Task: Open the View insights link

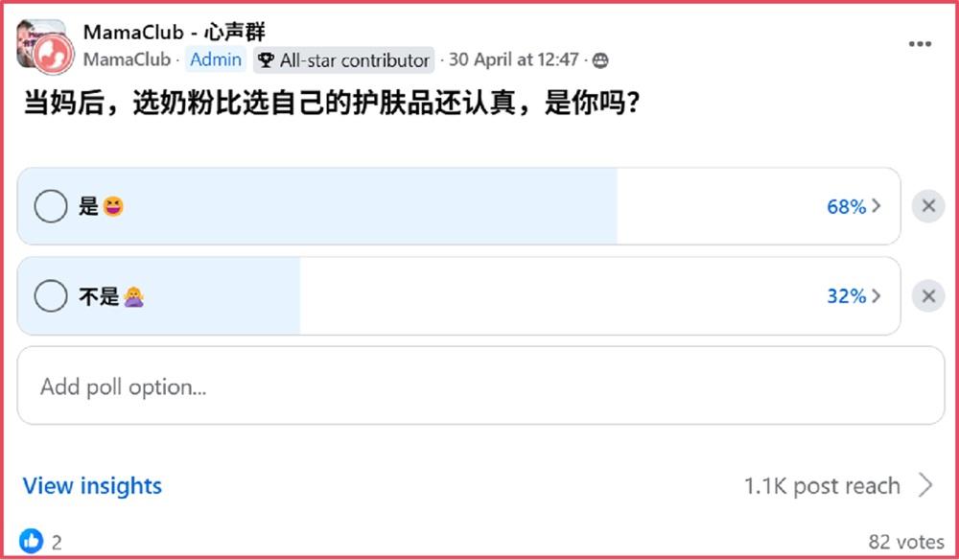Action: (x=92, y=485)
